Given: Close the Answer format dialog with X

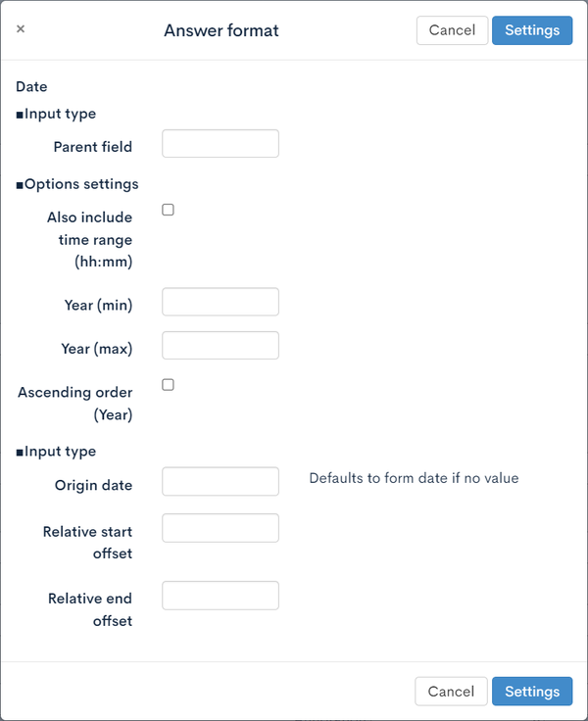Looking at the screenshot, I should [21, 29].
